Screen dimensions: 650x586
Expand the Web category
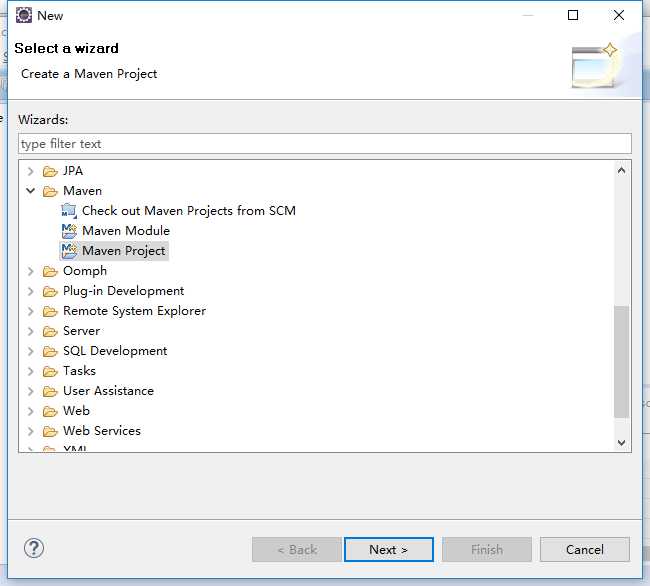tap(30, 411)
